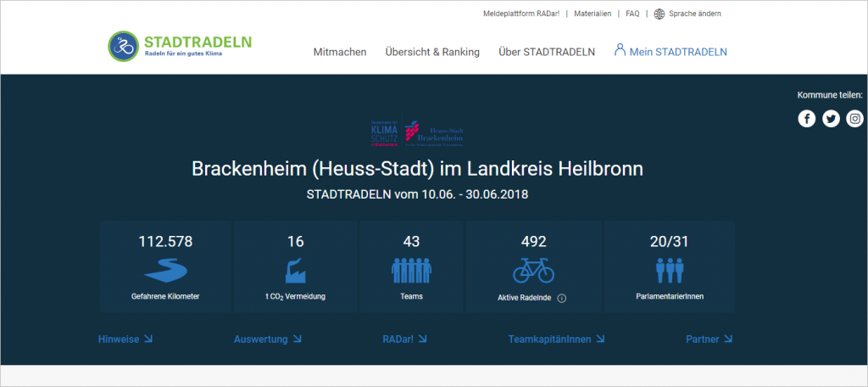Click the factory icon for CO2 Vermeidung
The image size is (868, 387).
pos(296,271)
